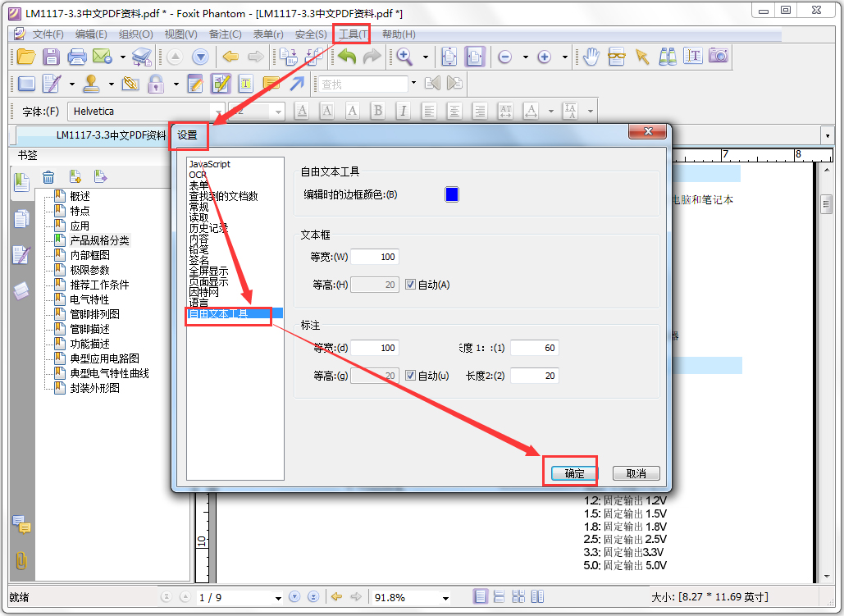The image size is (844, 616).
Task: Click the binoculars search icon
Action: point(668,57)
